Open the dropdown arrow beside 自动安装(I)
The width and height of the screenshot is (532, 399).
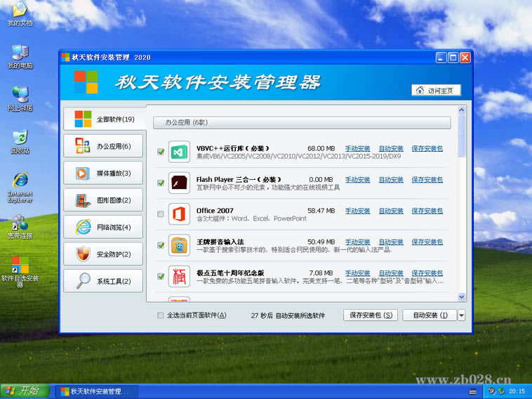click(461, 315)
